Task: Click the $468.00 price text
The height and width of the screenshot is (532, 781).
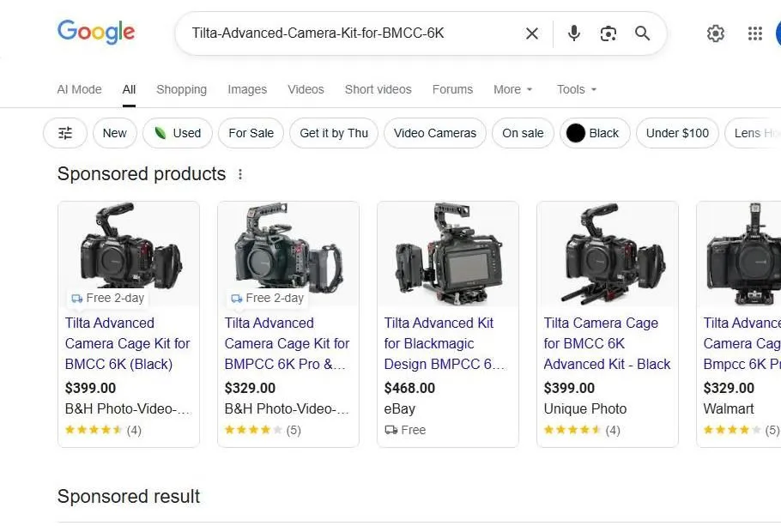Action: click(x=409, y=388)
